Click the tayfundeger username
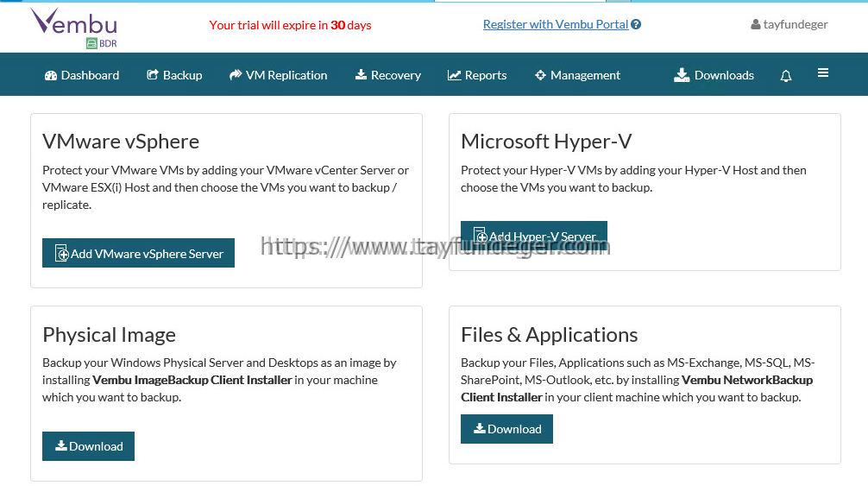Image resolution: width=868 pixels, height=492 pixels. coord(796,24)
